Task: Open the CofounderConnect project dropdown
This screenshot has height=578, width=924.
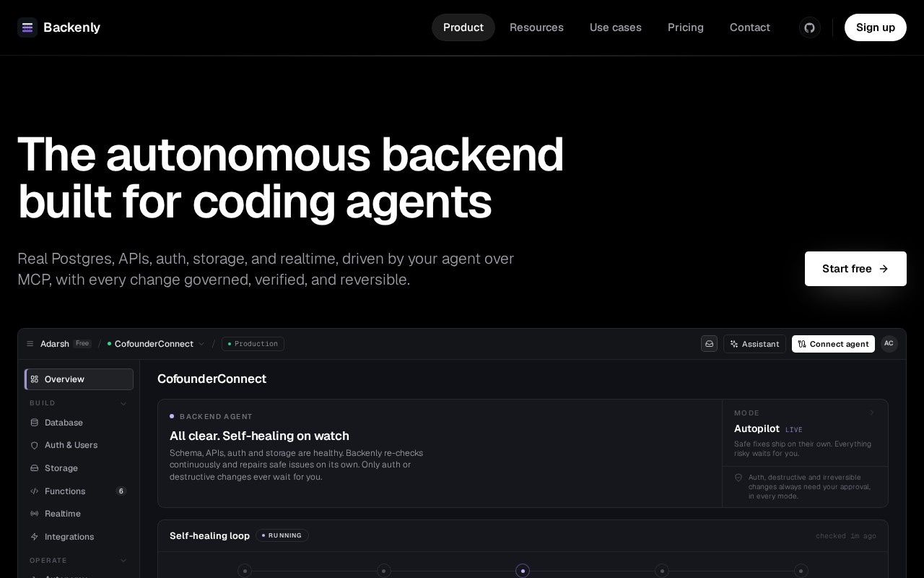Action: tap(157, 344)
